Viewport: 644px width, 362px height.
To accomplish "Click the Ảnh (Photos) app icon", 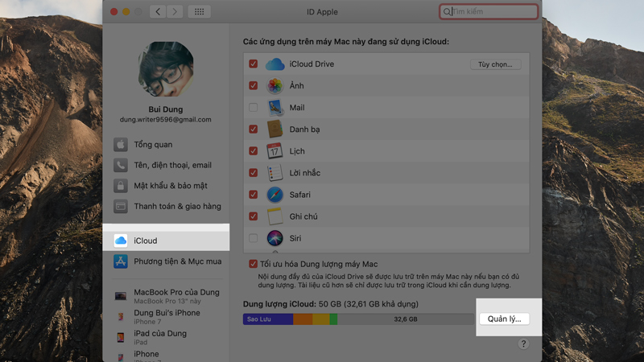I will (275, 86).
